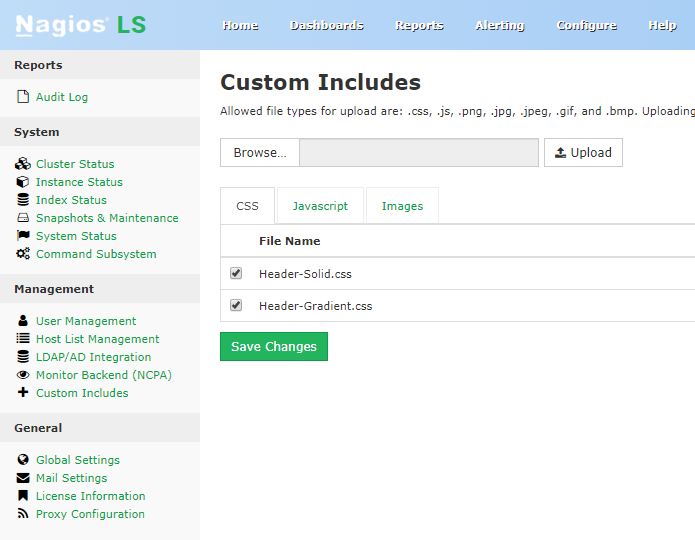
Task: Click the Monitor Backend eye icon
Action: 23,375
